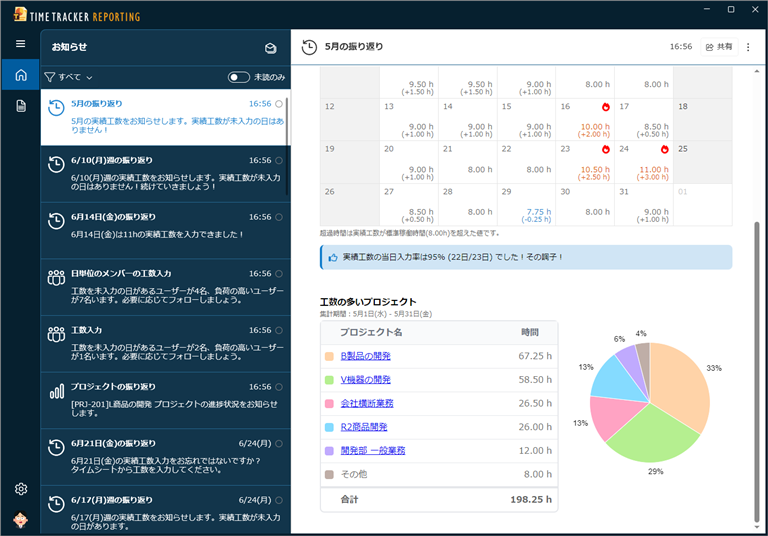Open the V機器の開発 project link
The height and width of the screenshot is (536, 768).
point(365,379)
